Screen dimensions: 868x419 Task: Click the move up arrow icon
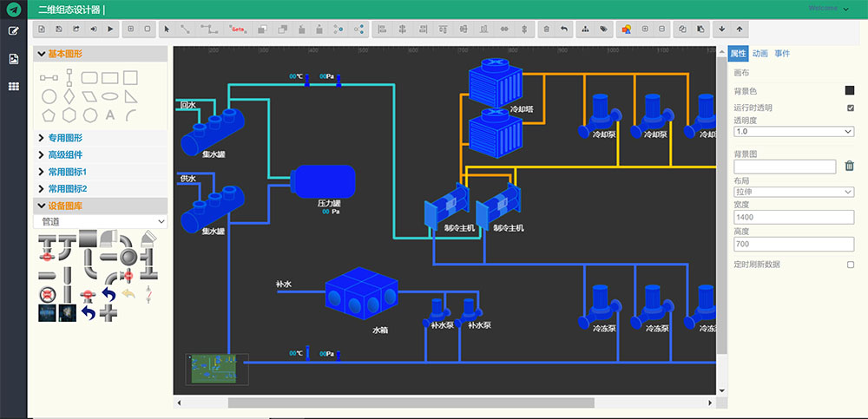coord(740,29)
